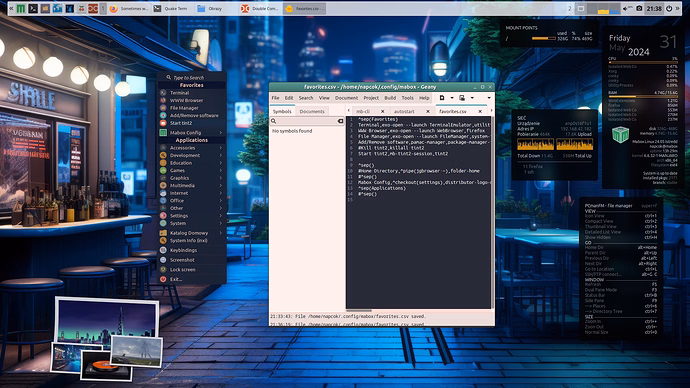The width and height of the screenshot is (690, 388).
Task: Click the cherry icon in the top panel
Action: pyautogui.click(x=81, y=8)
